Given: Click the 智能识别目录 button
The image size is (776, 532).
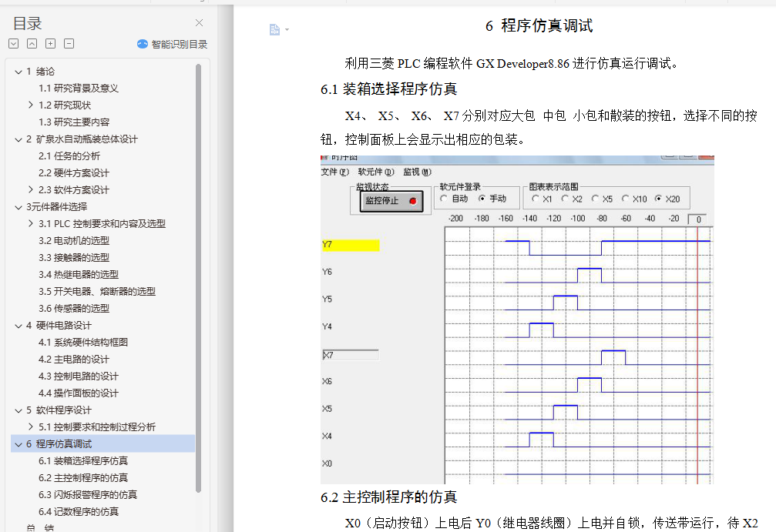Looking at the screenshot, I should tap(172, 44).
